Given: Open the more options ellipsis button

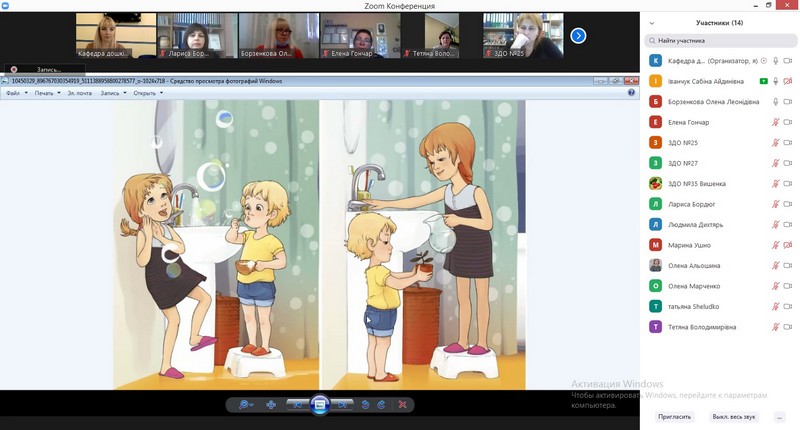Looking at the screenshot, I should 780,417.
